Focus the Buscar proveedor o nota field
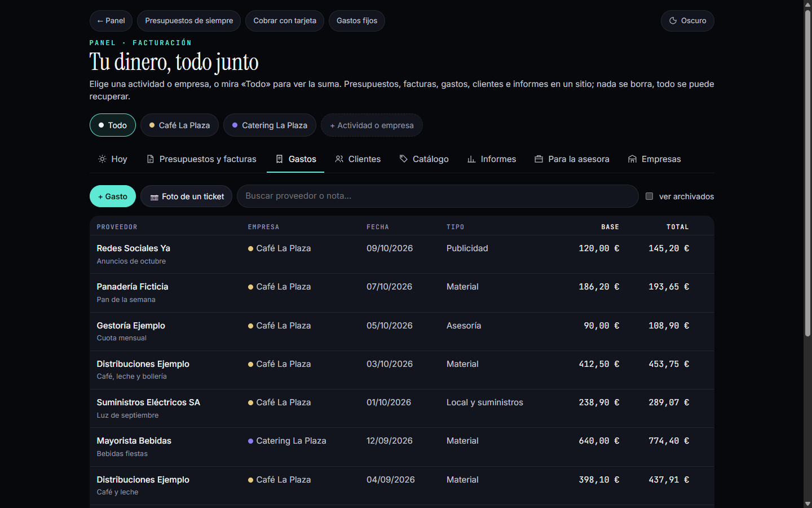Image resolution: width=812 pixels, height=508 pixels. click(438, 196)
